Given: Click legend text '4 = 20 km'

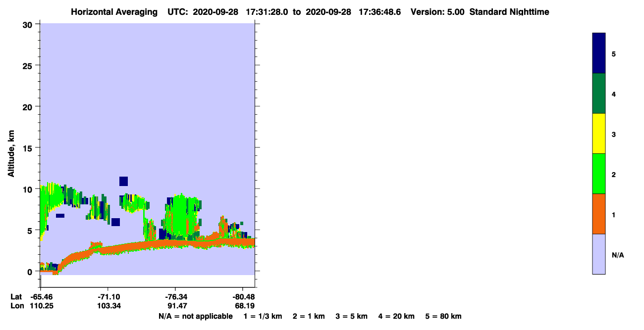Looking at the screenshot, I should pyautogui.click(x=397, y=316).
